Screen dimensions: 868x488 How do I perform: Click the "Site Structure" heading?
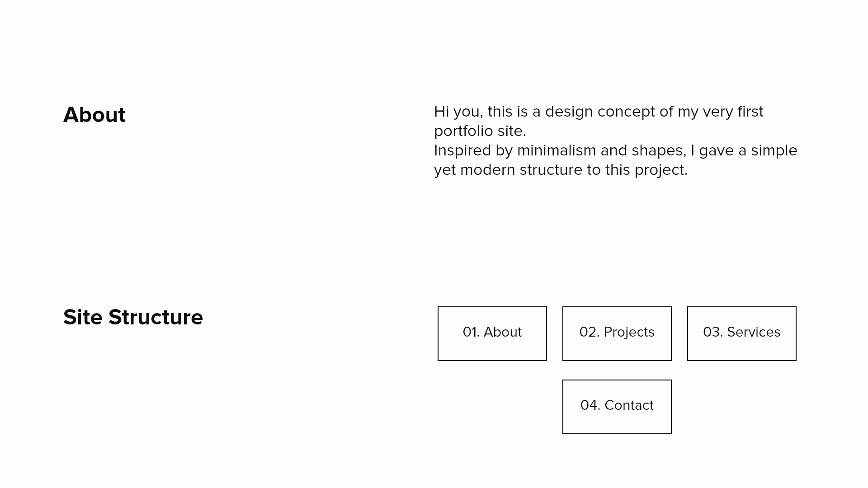click(x=133, y=317)
